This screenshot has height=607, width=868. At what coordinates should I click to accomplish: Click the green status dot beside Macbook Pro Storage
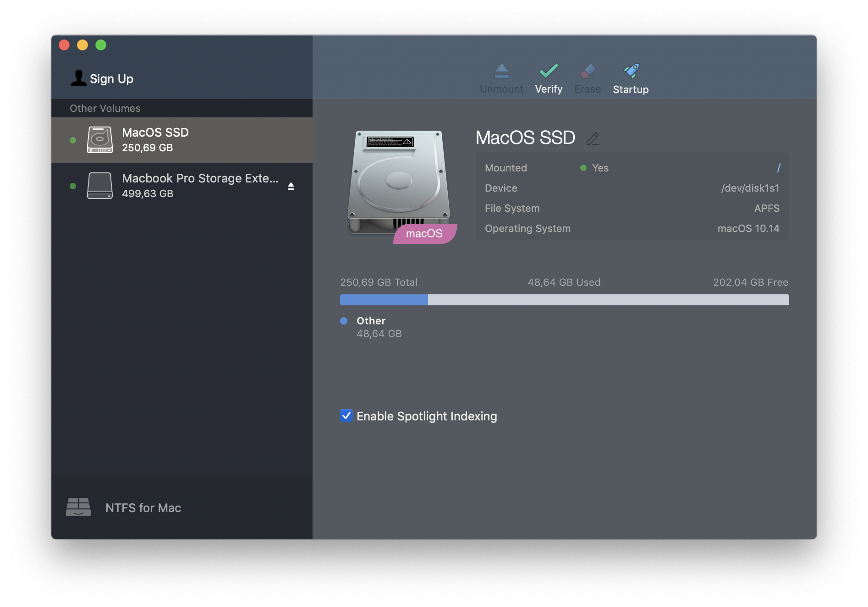click(x=73, y=186)
